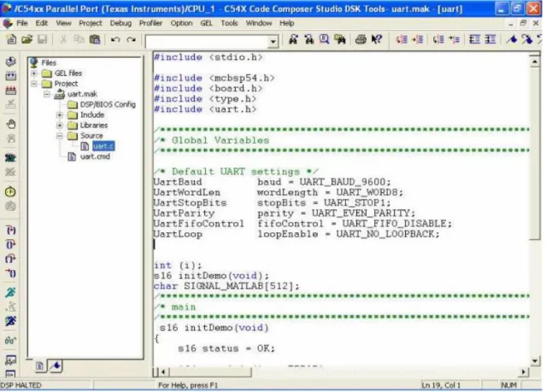
Task: Click horizontal scrollbar right arrow
Action: 524,372
